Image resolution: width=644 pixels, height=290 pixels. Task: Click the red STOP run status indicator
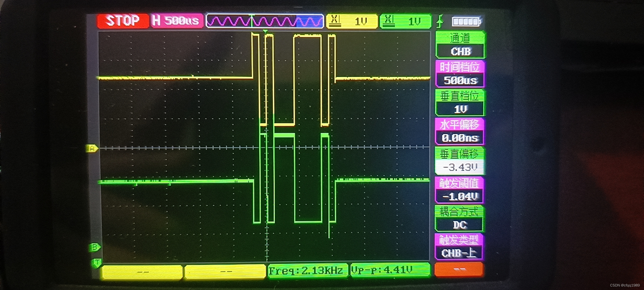click(123, 21)
